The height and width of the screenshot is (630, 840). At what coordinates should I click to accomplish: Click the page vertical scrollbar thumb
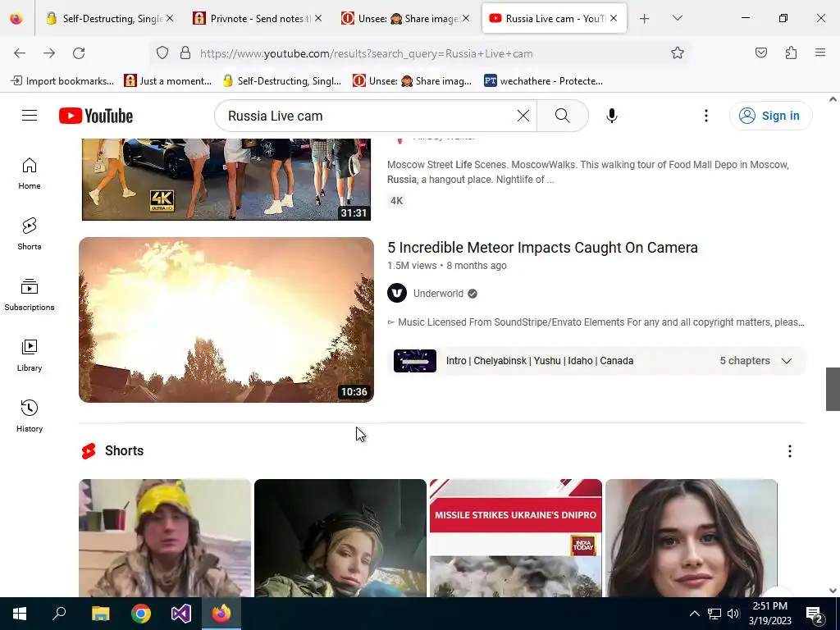[833, 389]
